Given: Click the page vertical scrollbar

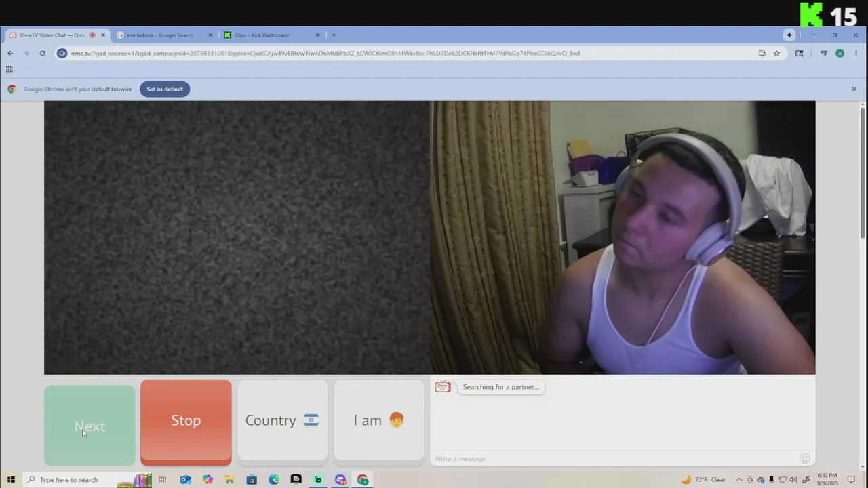Looking at the screenshot, I should click(x=863, y=172).
